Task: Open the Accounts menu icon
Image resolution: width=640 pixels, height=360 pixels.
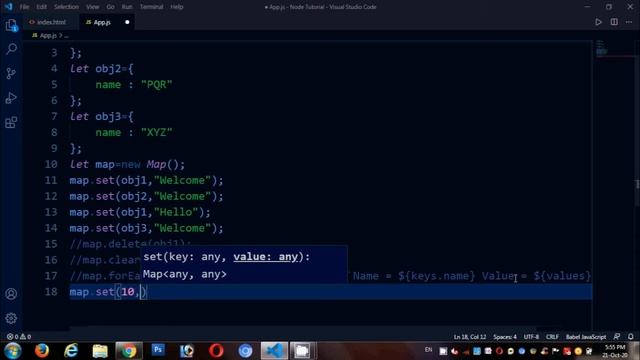Action: click(x=11, y=294)
